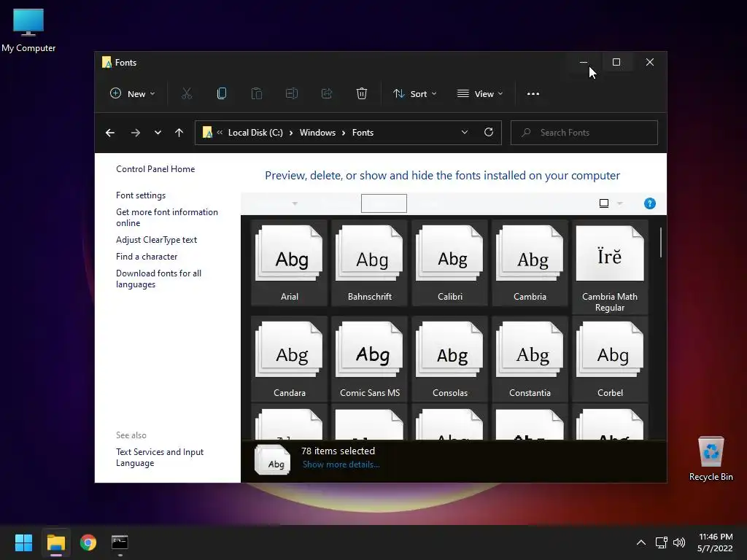
Task: Open Find a character link
Action: [147, 257]
